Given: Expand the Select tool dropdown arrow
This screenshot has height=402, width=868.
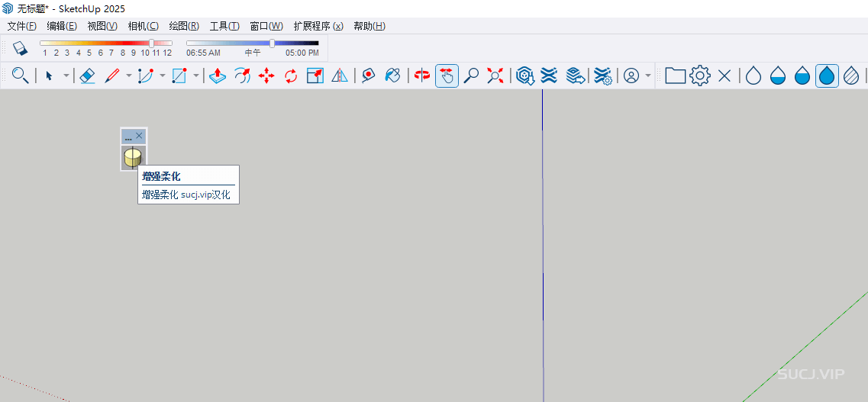Looking at the screenshot, I should click(x=66, y=76).
